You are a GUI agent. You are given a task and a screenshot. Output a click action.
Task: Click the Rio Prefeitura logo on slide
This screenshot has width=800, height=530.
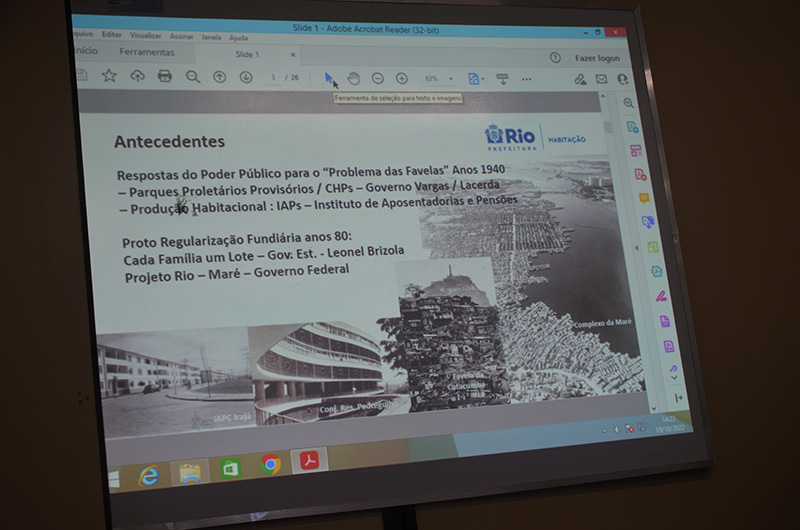click(x=511, y=138)
